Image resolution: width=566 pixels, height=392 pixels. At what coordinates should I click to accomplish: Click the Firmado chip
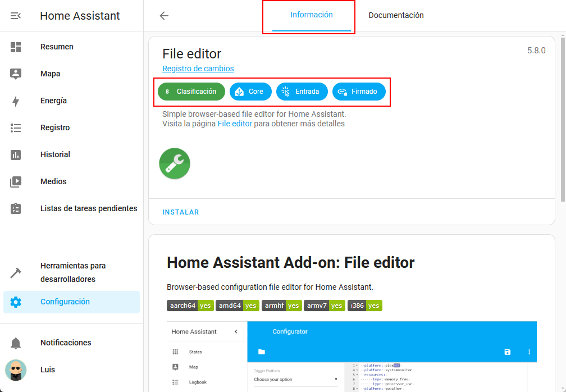(x=359, y=92)
